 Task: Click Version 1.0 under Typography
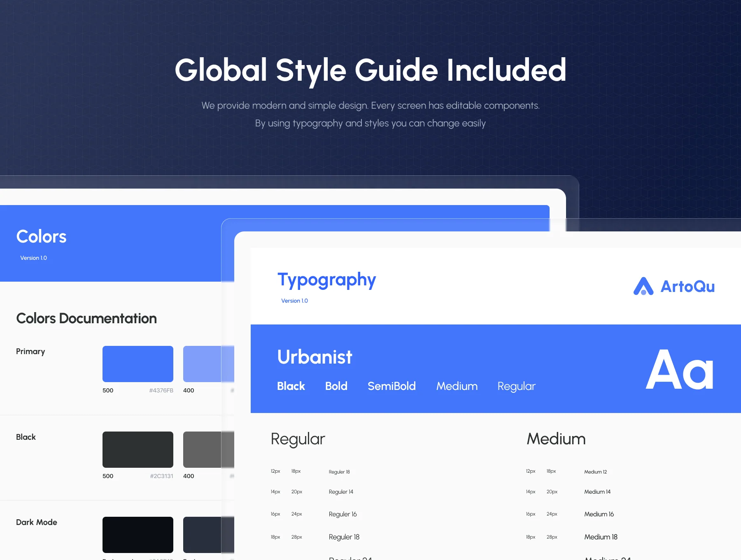[294, 301]
